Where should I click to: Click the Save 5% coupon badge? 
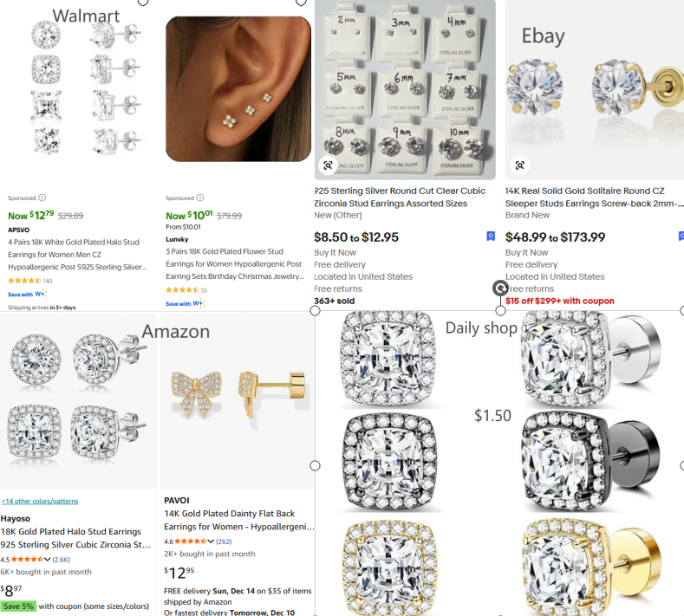point(18,606)
